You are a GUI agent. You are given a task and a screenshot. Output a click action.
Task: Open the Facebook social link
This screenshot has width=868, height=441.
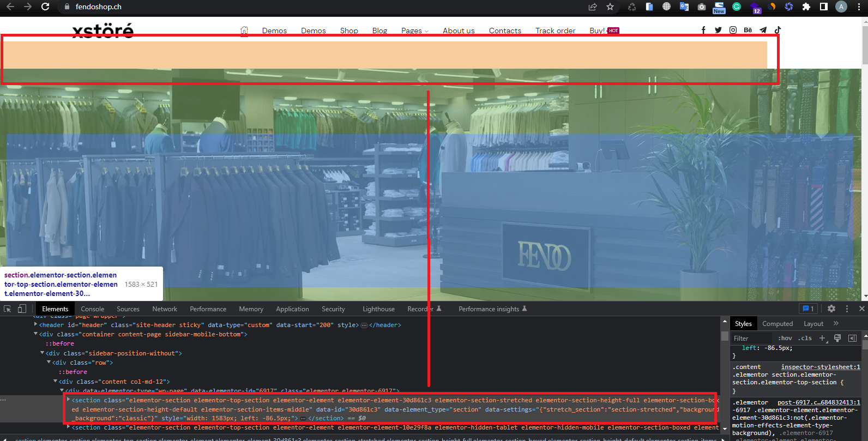coord(703,30)
